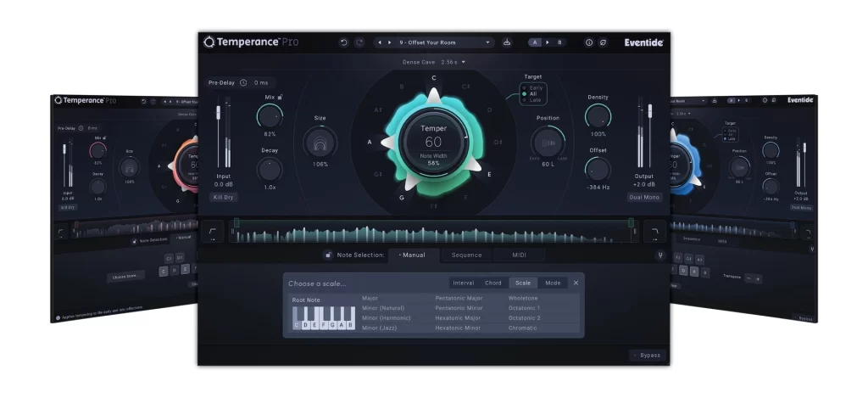Click the low-cut filter icon left of waveform
This screenshot has width=868, height=398.
pyautogui.click(x=212, y=231)
